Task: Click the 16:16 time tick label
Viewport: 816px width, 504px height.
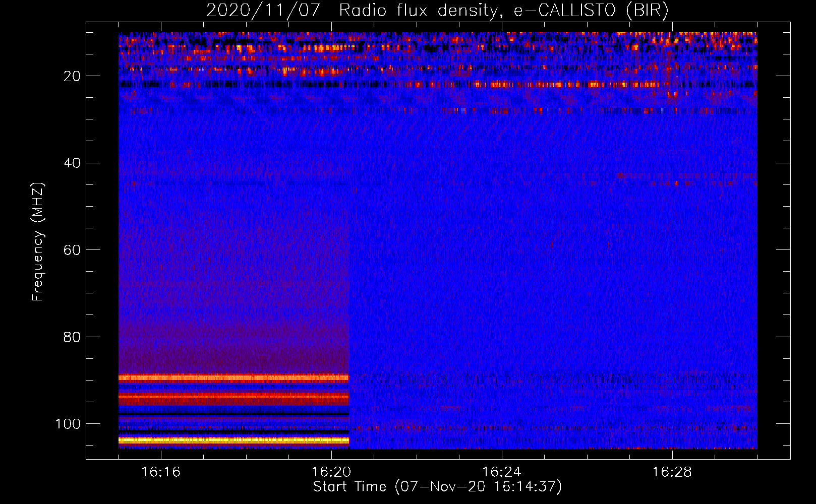Action: point(161,472)
